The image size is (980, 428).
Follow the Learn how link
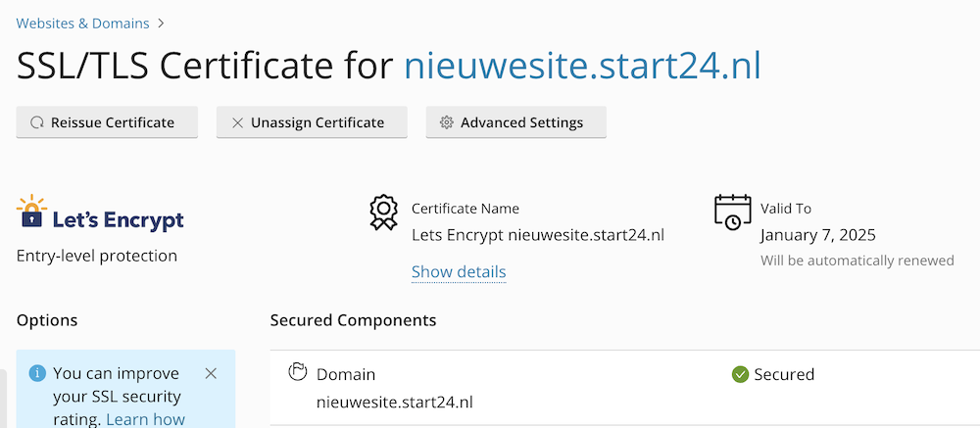pos(145,419)
